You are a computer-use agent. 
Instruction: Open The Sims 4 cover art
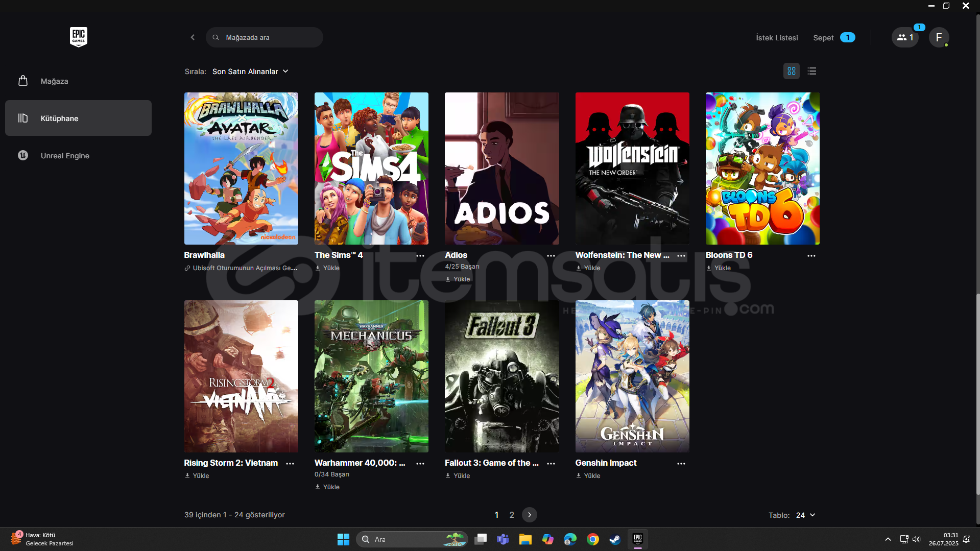pos(371,169)
